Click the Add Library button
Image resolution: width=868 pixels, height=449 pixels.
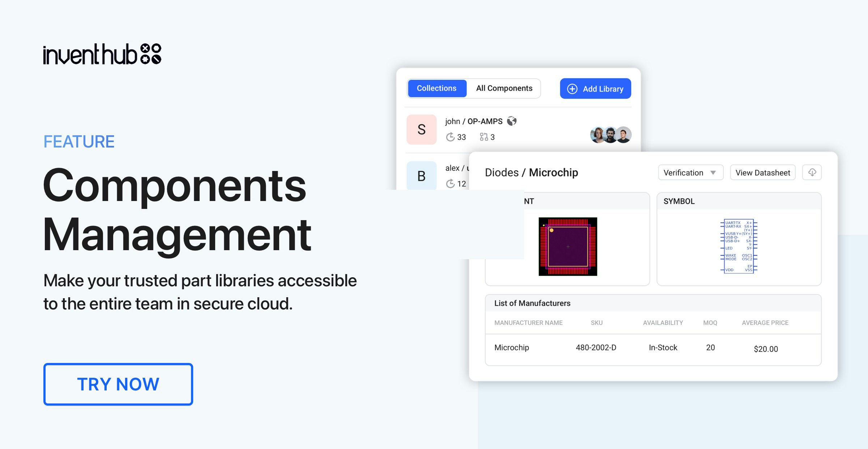[595, 89]
